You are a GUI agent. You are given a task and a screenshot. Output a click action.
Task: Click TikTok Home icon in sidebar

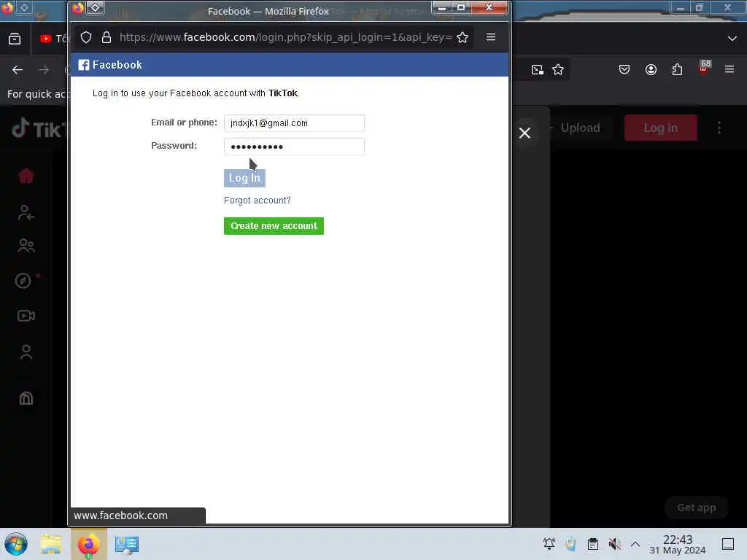[26, 176]
